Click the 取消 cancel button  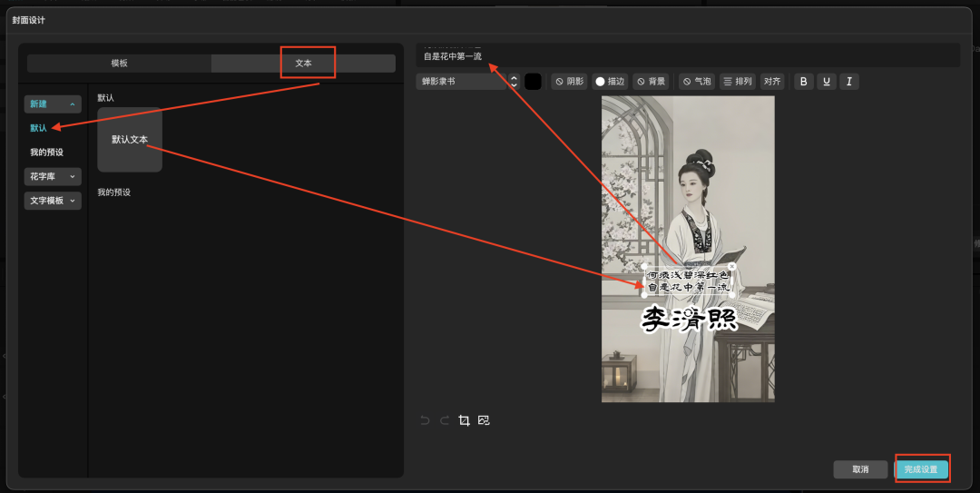click(x=860, y=469)
